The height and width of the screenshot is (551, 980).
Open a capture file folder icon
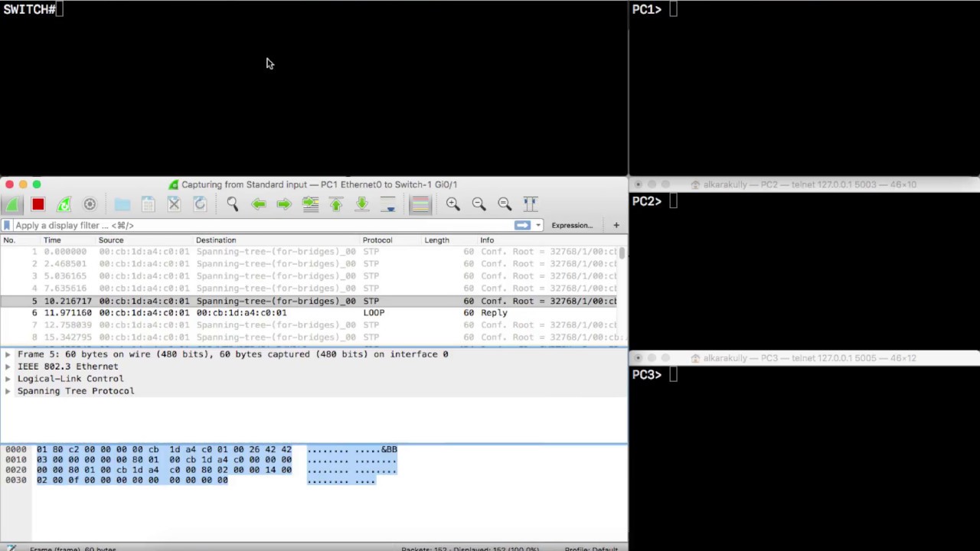click(x=122, y=204)
